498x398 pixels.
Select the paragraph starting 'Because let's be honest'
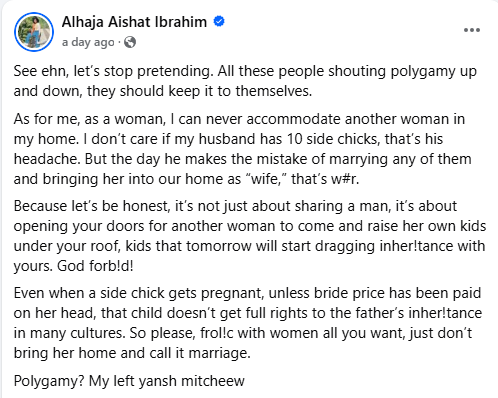tap(250, 236)
